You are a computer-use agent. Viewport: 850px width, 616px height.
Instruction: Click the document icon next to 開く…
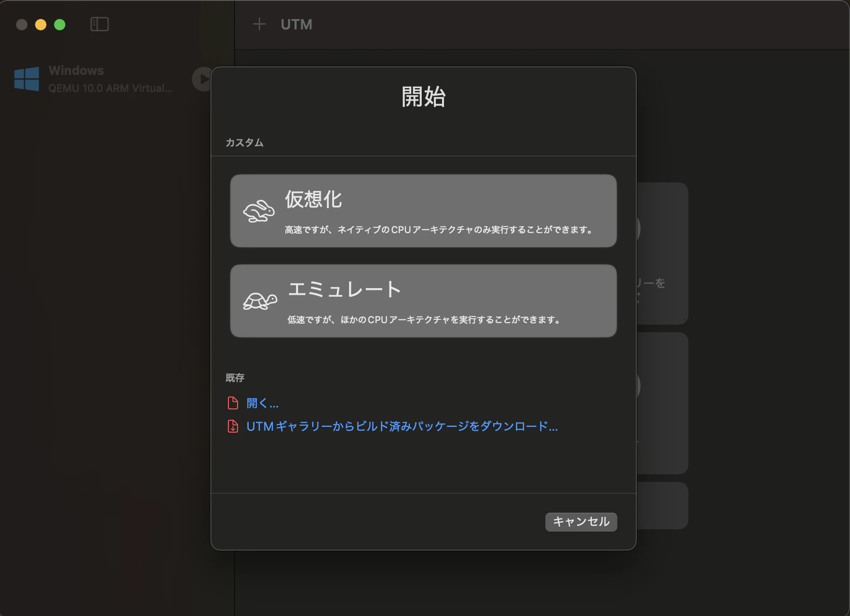click(x=233, y=403)
